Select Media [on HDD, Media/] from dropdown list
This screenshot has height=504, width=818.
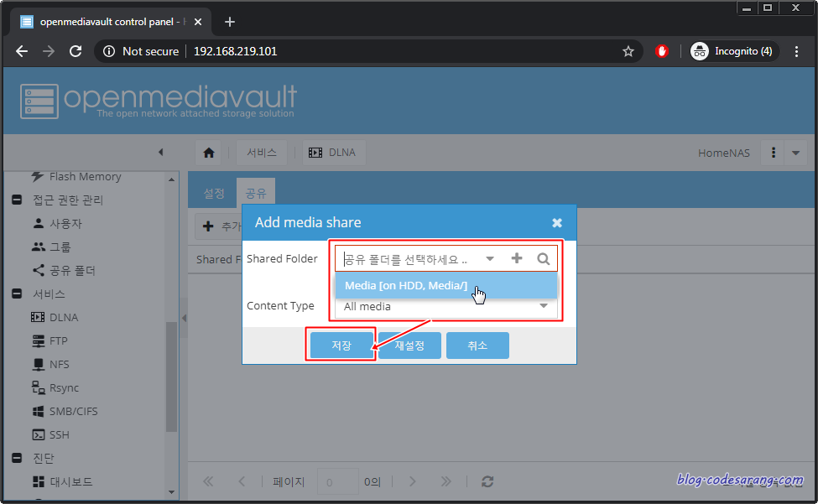(446, 286)
